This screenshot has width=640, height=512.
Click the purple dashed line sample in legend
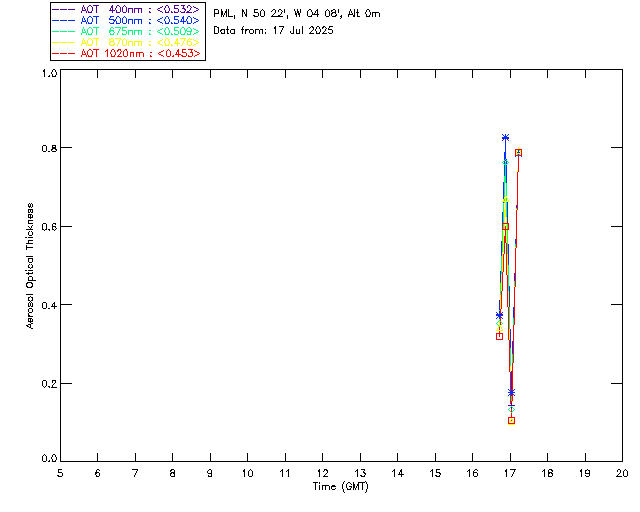pos(64,9)
